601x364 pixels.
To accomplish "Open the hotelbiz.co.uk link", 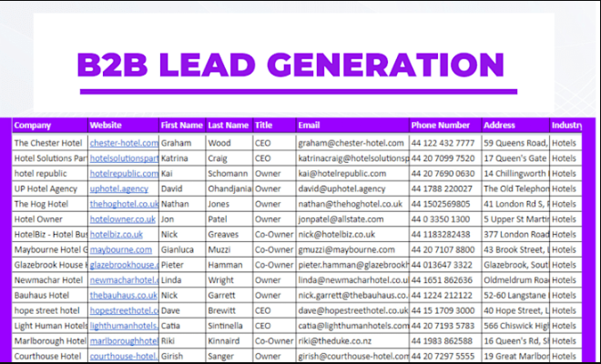I will (x=117, y=235).
